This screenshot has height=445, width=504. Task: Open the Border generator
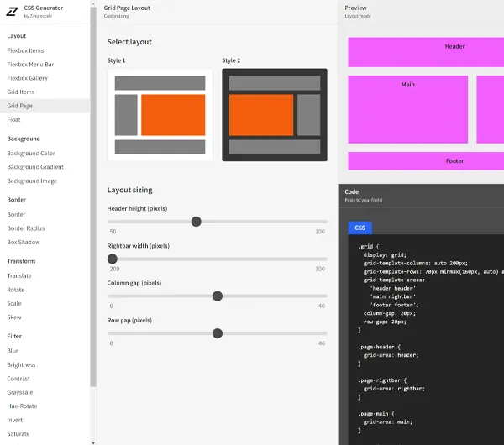(16, 214)
